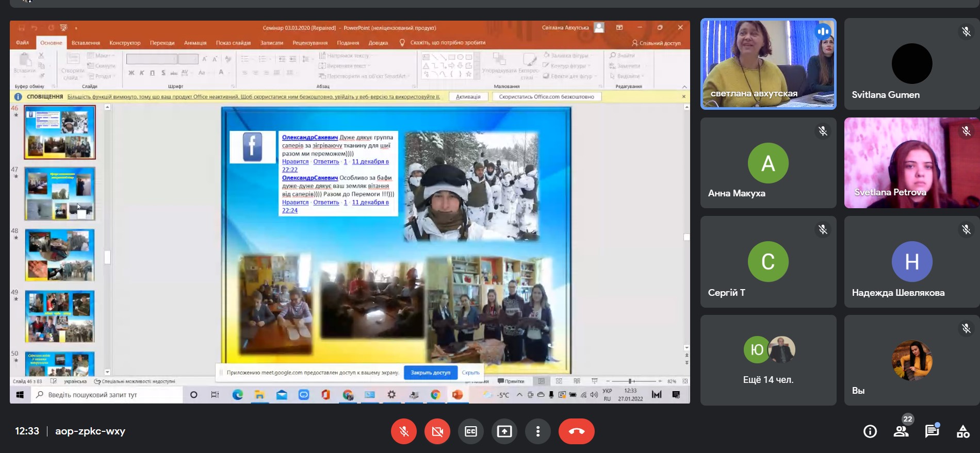Open the Activities shapes icon

tap(962, 431)
